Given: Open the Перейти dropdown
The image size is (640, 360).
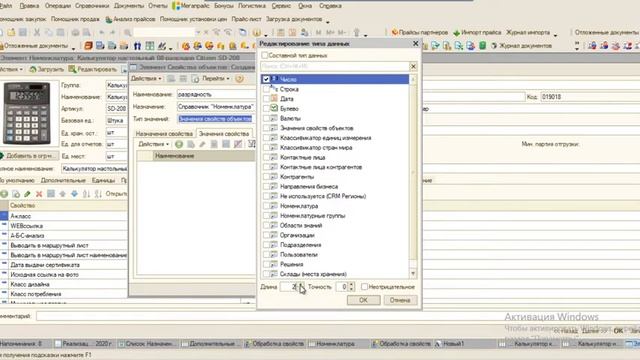Looking at the screenshot, I should click(x=216, y=78).
